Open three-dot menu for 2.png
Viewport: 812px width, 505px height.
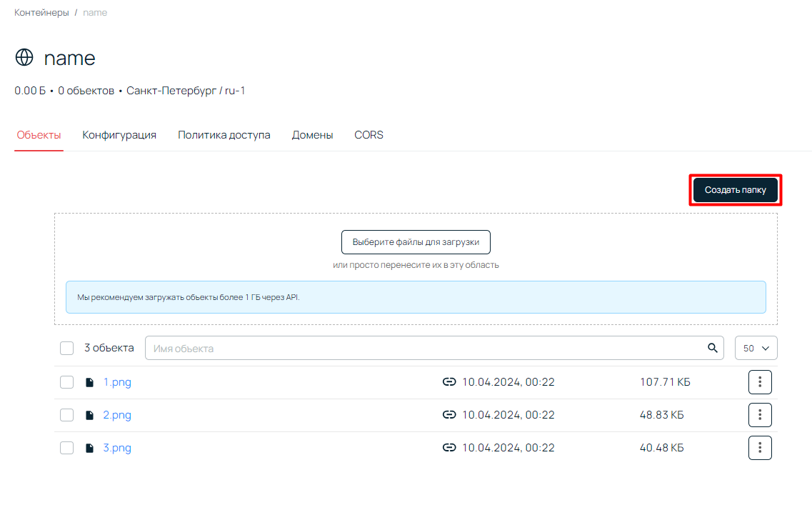(760, 415)
